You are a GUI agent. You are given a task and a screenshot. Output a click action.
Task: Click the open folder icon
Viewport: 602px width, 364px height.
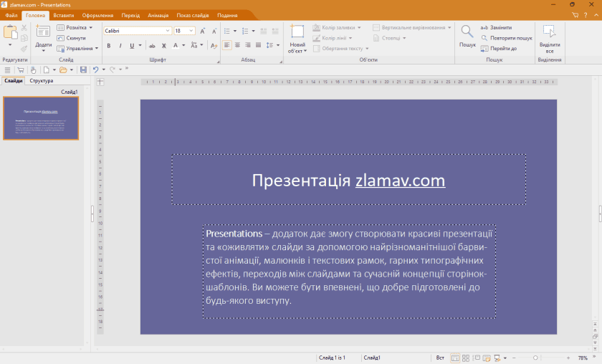click(63, 70)
